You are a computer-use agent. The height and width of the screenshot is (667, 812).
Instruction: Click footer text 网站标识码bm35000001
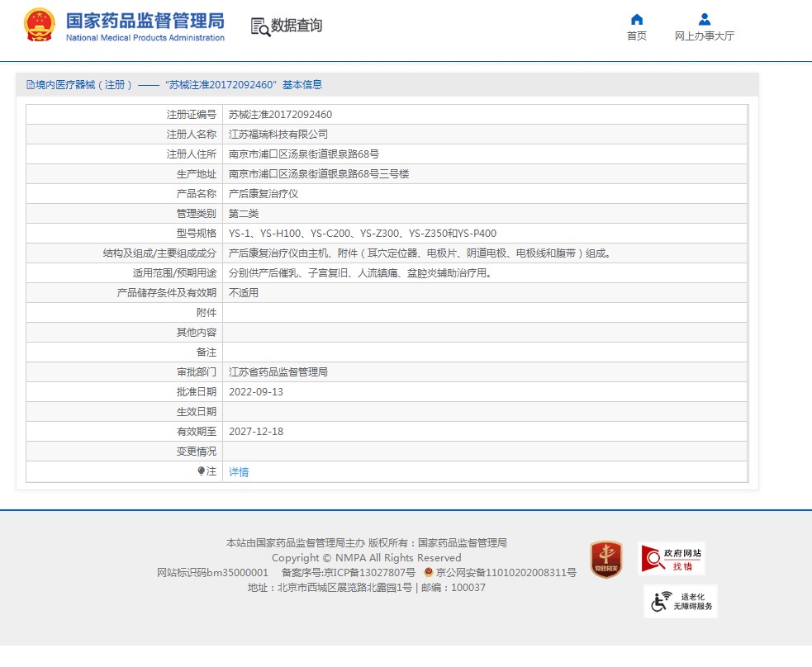coord(212,572)
